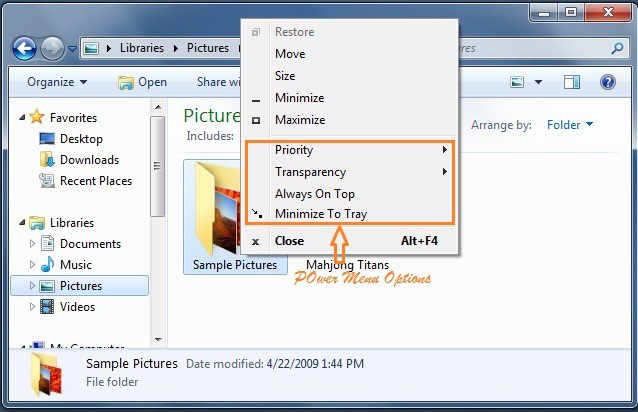Screen dimensions: 638x412
Task: Expand the Music library node
Action: [x=33, y=264]
